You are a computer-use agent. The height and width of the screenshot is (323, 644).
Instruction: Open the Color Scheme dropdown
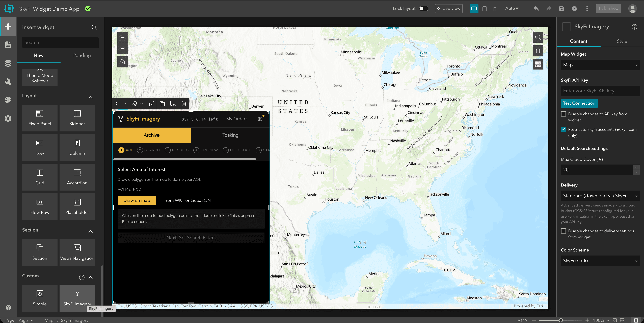[600, 261]
